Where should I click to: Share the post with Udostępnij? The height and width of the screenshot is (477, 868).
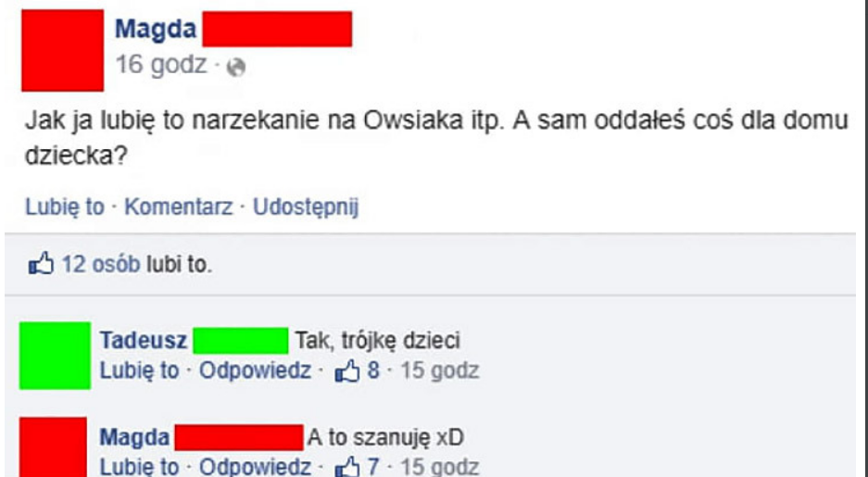(x=306, y=207)
